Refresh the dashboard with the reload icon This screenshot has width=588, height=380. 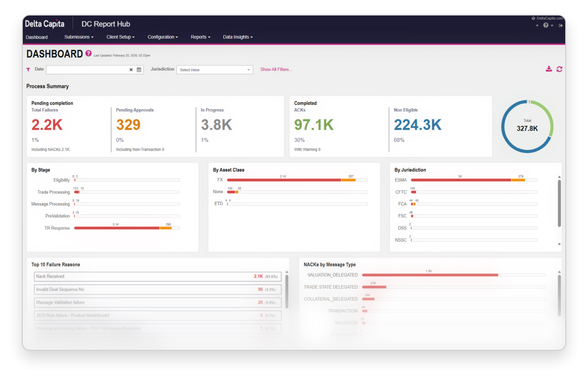tap(559, 69)
